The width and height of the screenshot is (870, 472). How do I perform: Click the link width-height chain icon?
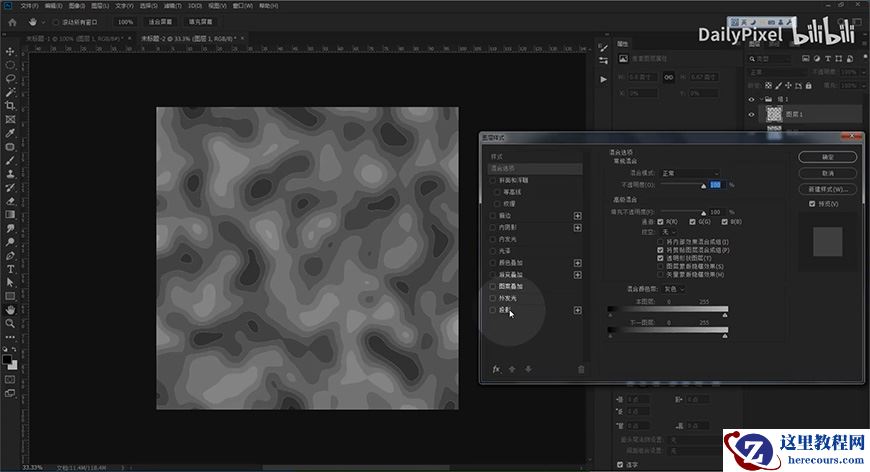click(669, 77)
